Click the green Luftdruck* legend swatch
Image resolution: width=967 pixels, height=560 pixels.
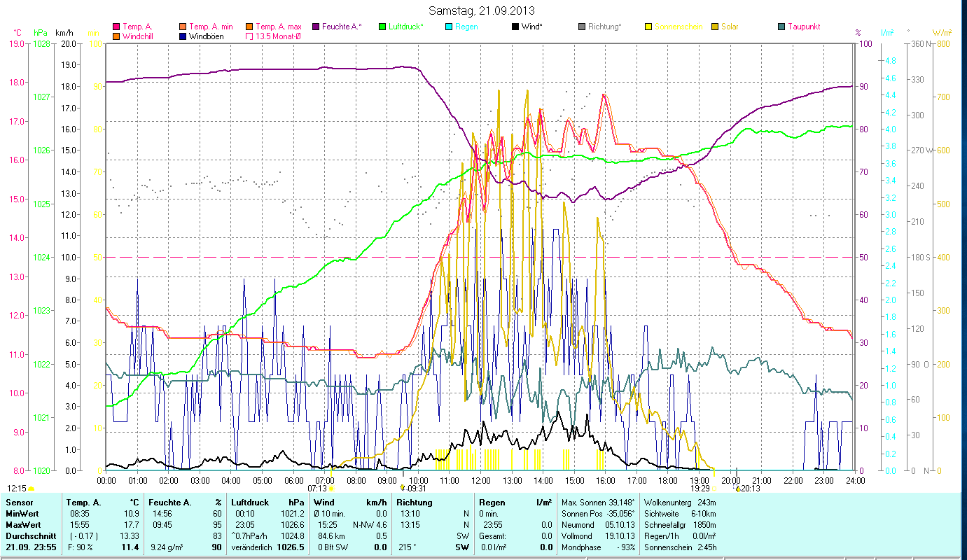click(x=382, y=27)
